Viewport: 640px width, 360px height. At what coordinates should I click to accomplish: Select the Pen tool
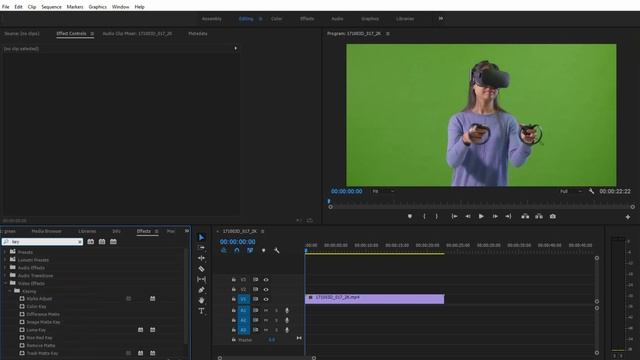201,290
